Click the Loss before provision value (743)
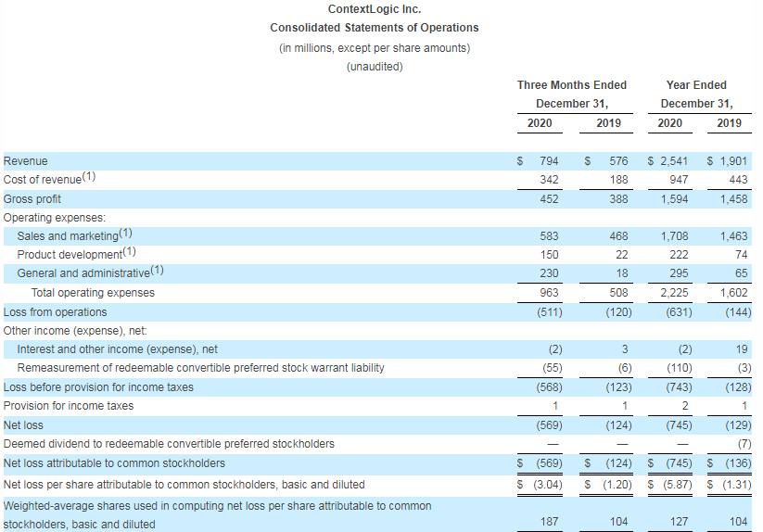Image resolution: width=763 pixels, height=532 pixels. (x=679, y=386)
